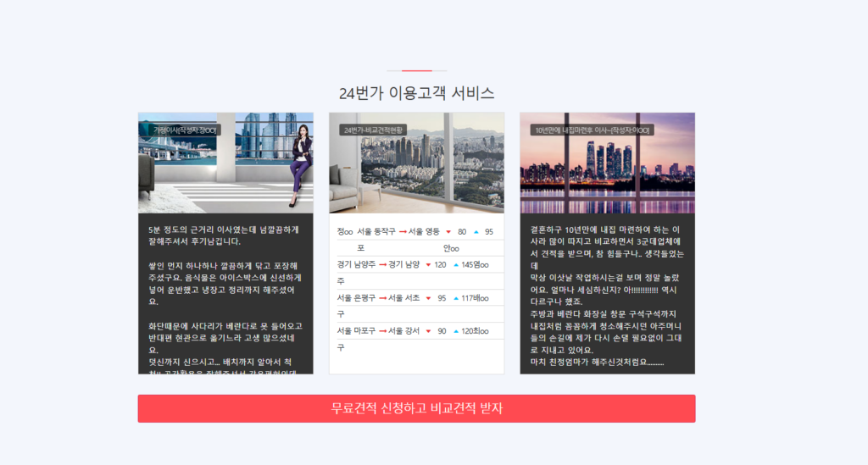The image size is (868, 465).
Task: Click the 무료견적 신청하고 비교견적 받자 button
Action: tap(416, 408)
